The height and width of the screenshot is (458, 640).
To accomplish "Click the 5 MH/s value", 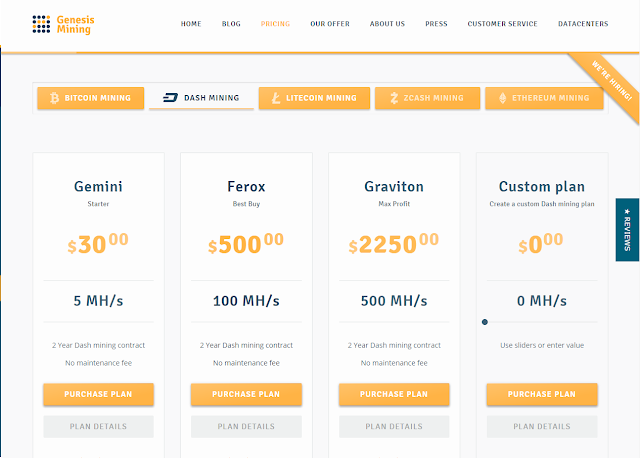I will click(98, 301).
